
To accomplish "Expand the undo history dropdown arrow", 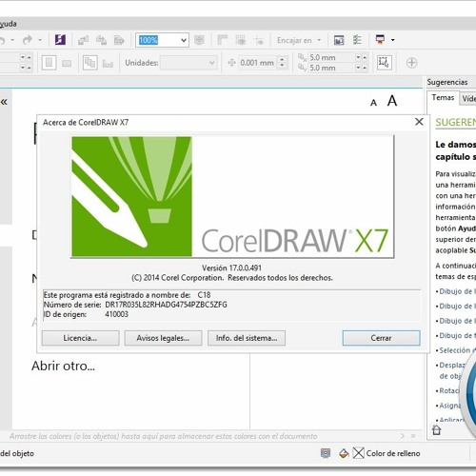I will (12, 40).
